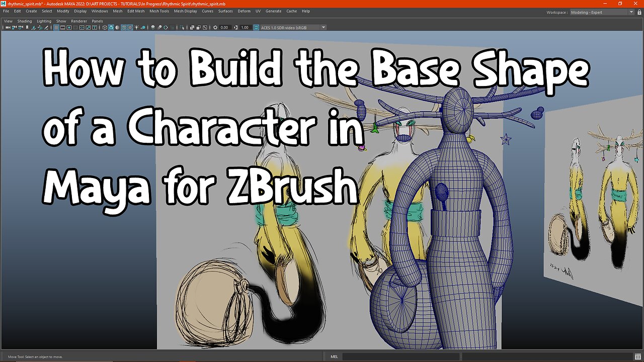Click the exposure reset icon

215,28
